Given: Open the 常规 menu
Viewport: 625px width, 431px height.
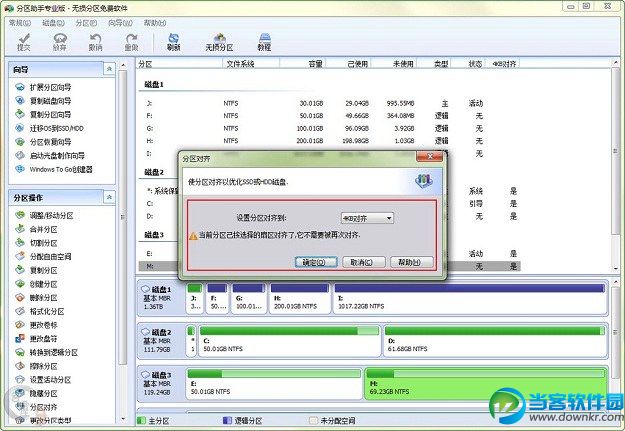Looking at the screenshot, I should pyautogui.click(x=20, y=23).
